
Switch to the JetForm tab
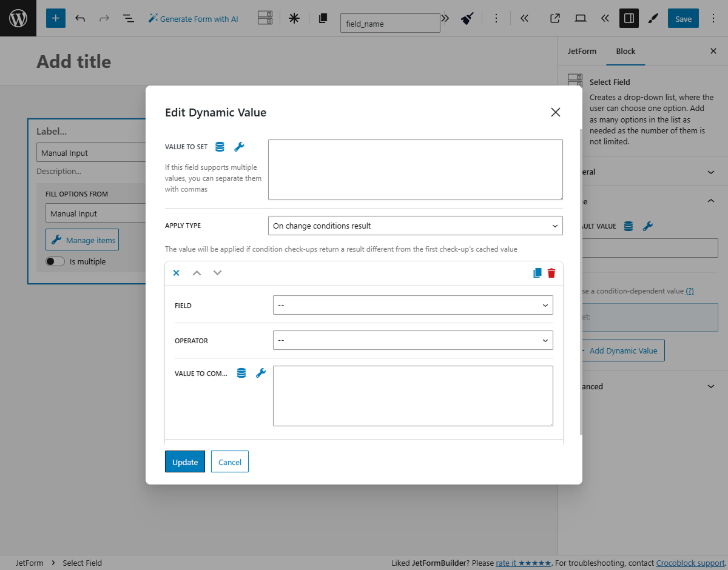[582, 51]
